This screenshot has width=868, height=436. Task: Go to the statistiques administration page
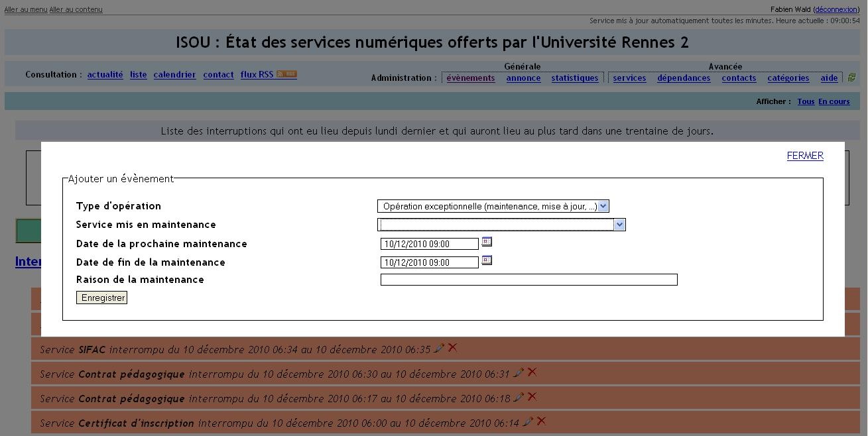pyautogui.click(x=574, y=78)
